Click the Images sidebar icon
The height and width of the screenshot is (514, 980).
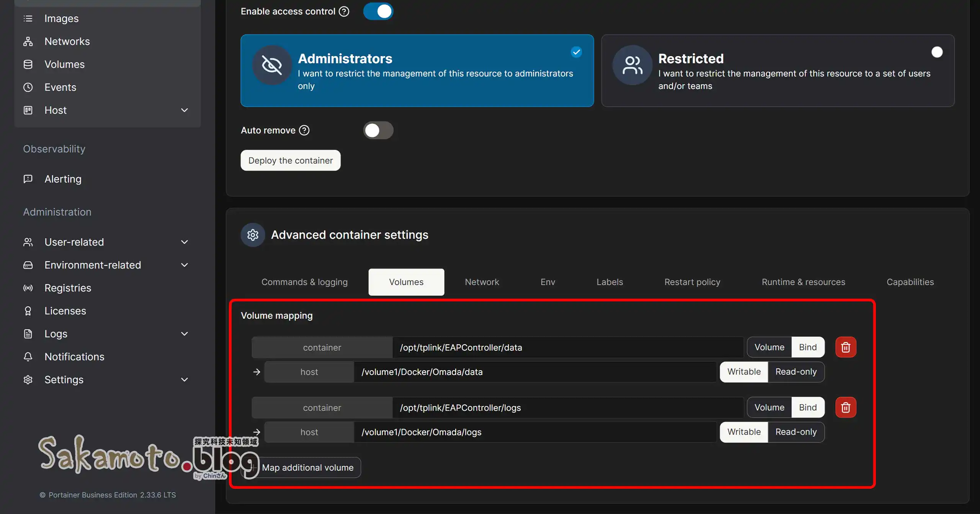point(28,18)
